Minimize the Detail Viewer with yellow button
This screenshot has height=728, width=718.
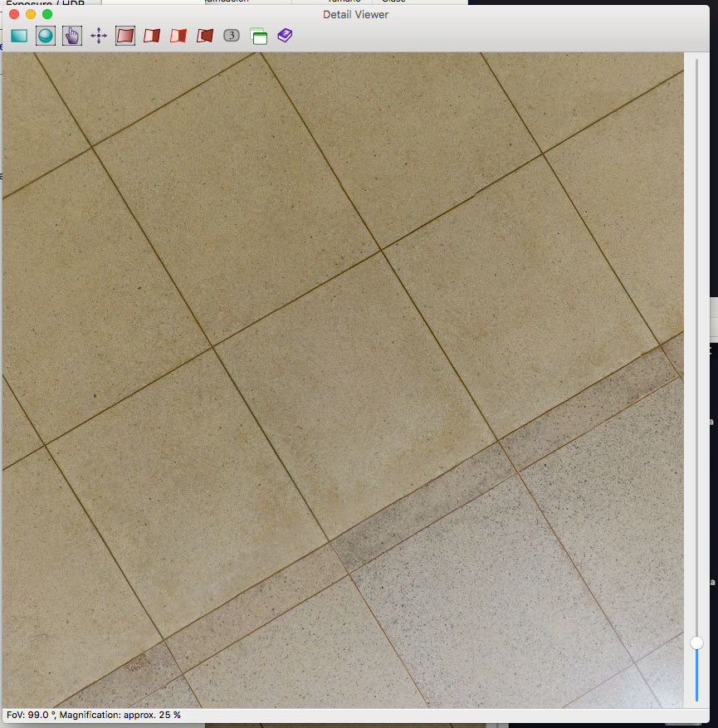coord(31,14)
